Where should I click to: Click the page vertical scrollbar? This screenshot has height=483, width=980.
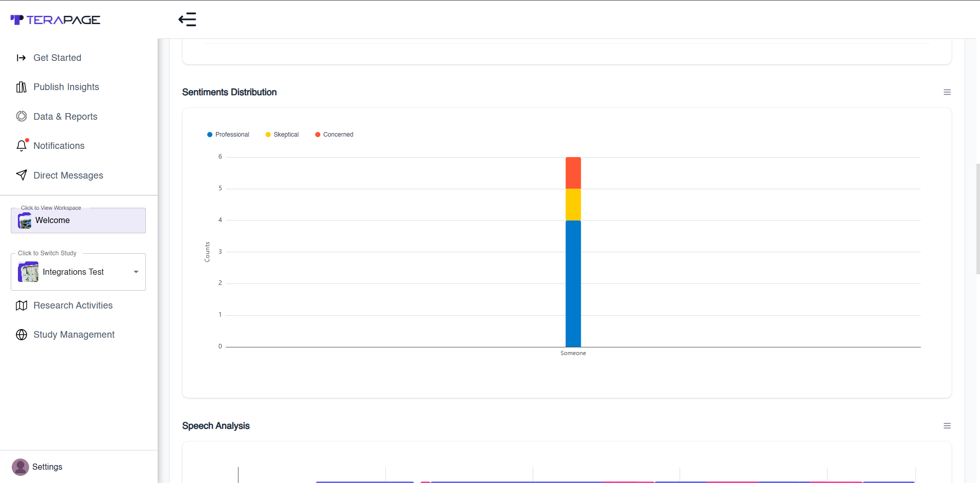click(978, 219)
